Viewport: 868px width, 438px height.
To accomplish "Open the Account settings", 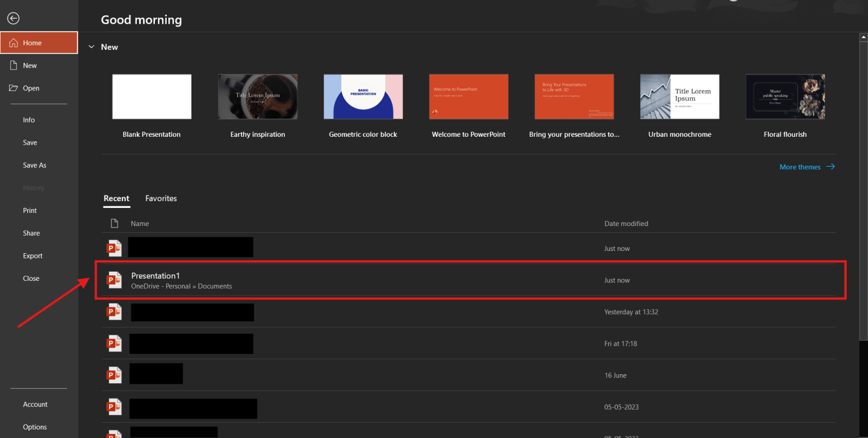I will coord(35,404).
